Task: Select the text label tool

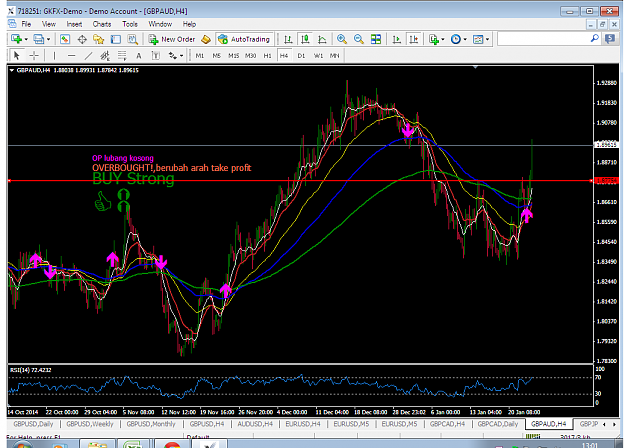Action: (156, 55)
